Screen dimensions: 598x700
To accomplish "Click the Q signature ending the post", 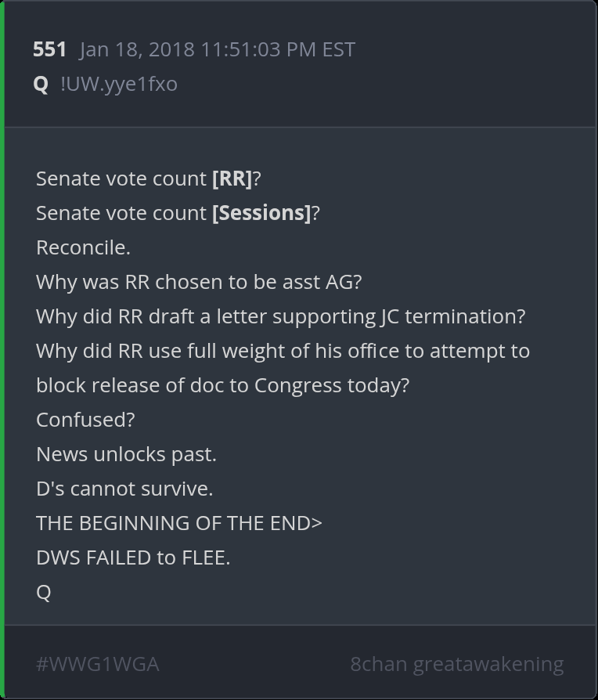I will pos(44,592).
